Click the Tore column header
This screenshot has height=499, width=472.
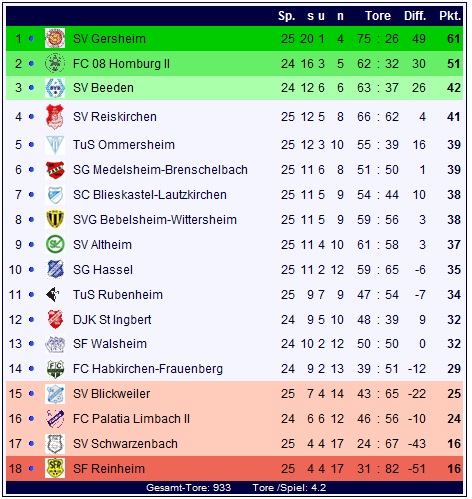pyautogui.click(x=378, y=16)
